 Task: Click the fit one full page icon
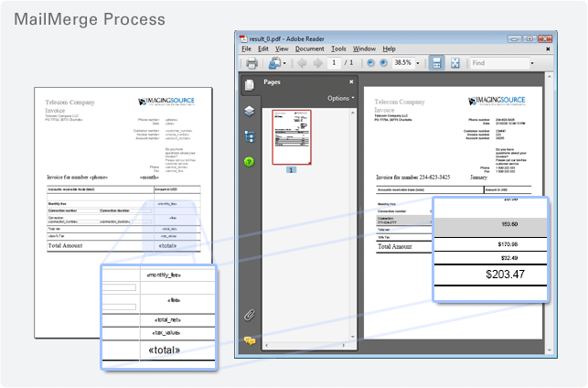click(454, 63)
